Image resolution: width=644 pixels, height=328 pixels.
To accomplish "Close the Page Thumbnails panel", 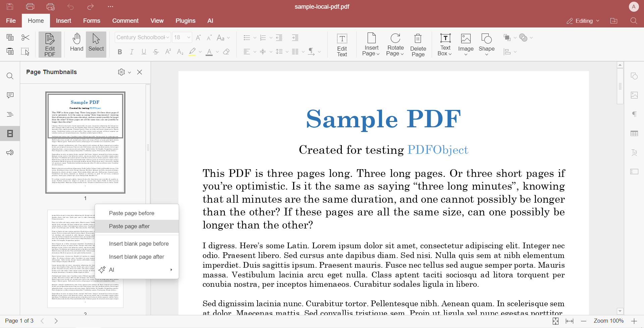I will pyautogui.click(x=140, y=72).
